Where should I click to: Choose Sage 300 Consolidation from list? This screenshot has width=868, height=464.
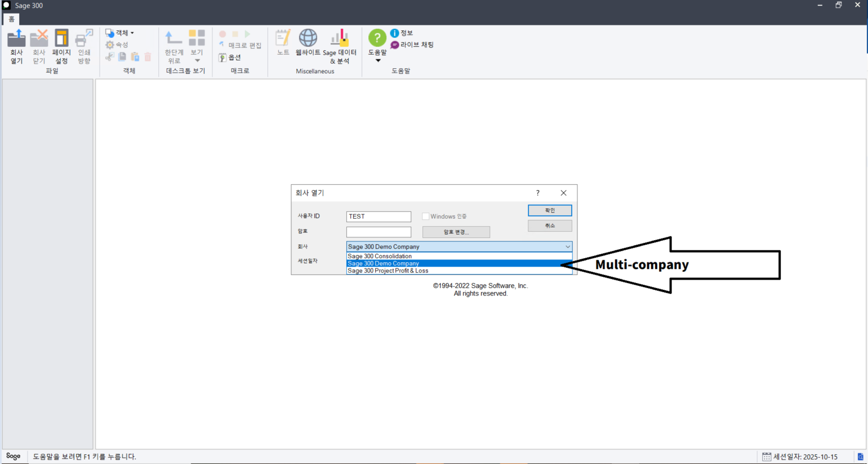459,256
